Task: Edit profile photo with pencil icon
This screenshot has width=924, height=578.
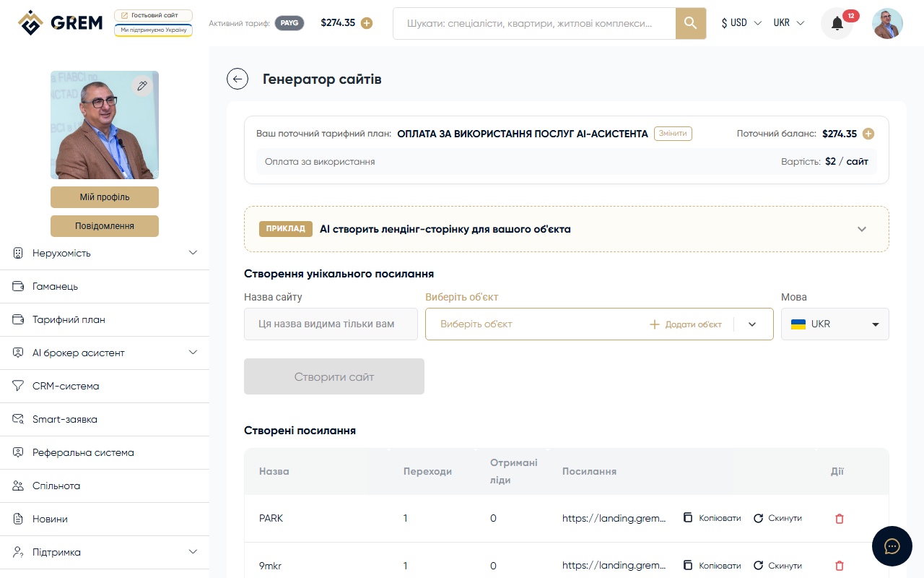Action: (x=142, y=85)
